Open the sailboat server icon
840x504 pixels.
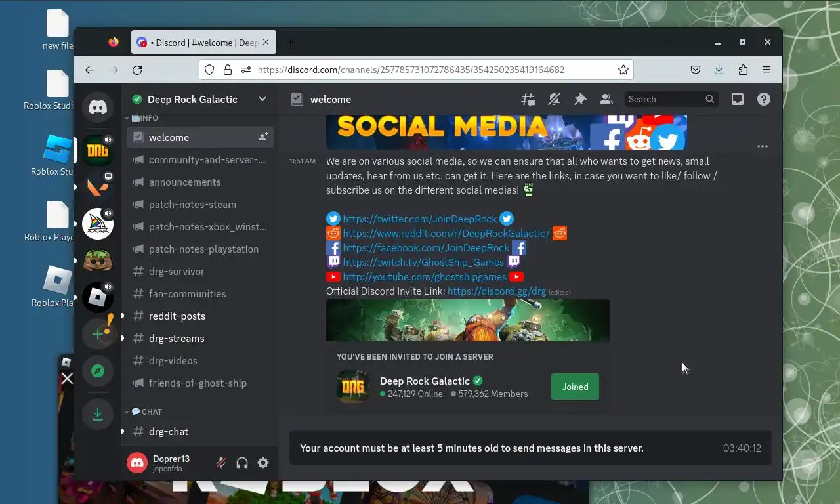click(x=98, y=224)
